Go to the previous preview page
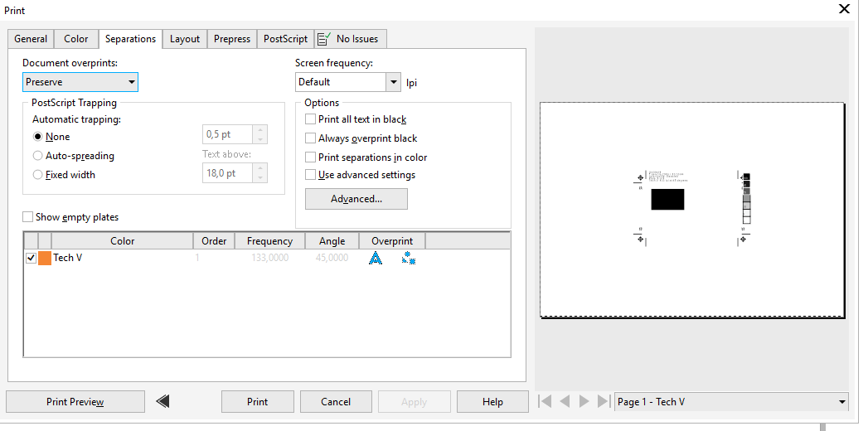This screenshot has height=431, width=868. tap(565, 402)
